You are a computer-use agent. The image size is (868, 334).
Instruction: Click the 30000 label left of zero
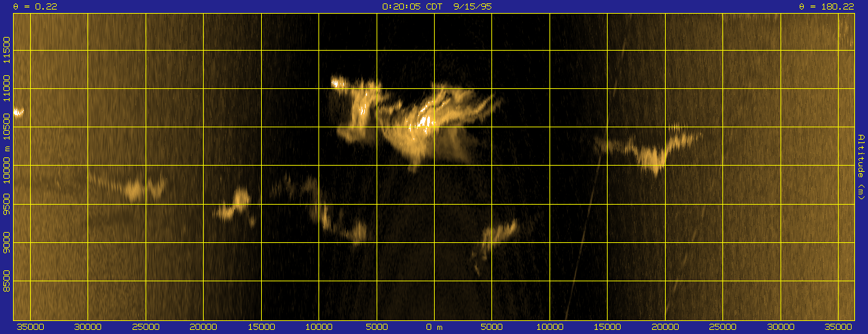point(87,327)
